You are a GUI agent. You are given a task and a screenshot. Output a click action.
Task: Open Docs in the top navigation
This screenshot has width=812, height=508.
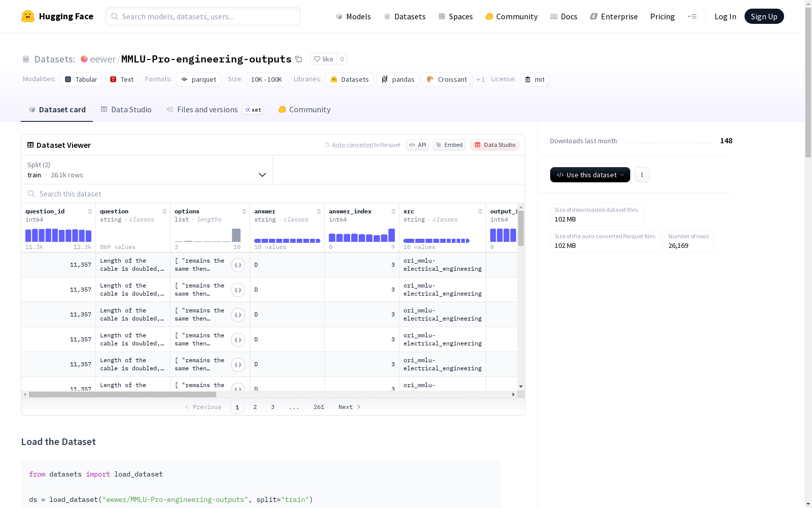tap(564, 16)
